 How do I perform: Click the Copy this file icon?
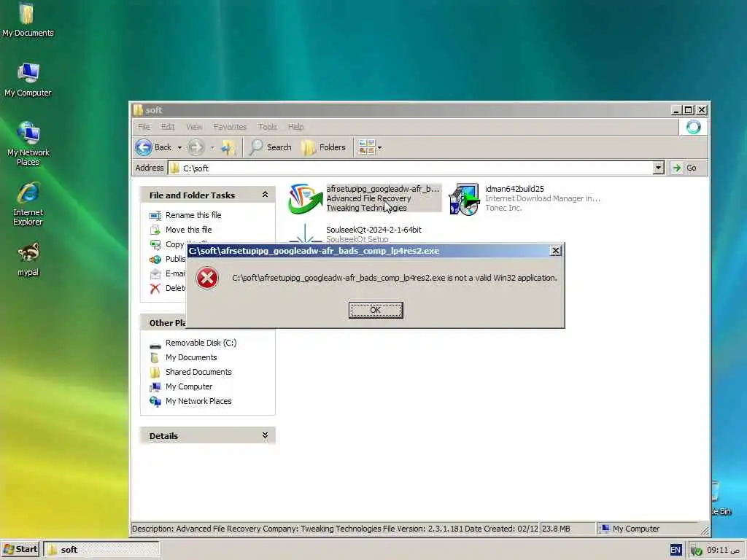click(x=155, y=244)
